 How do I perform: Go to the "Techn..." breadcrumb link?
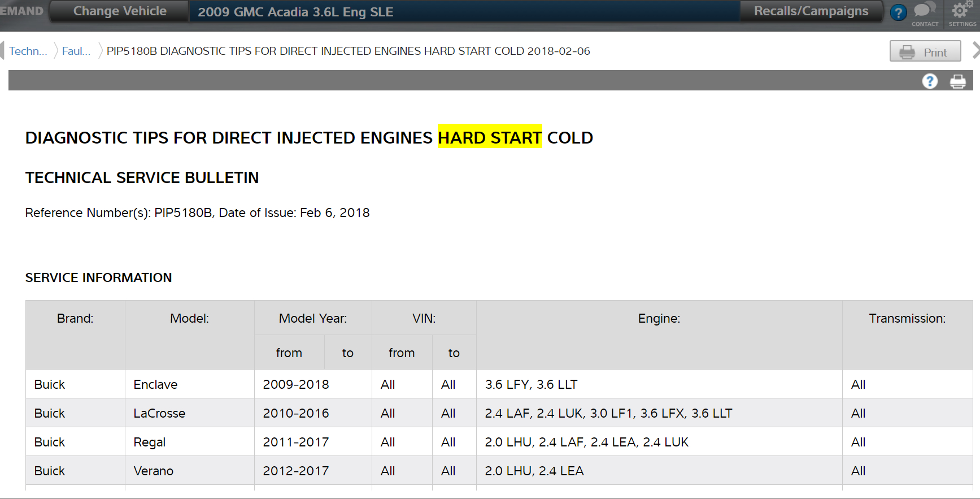28,51
